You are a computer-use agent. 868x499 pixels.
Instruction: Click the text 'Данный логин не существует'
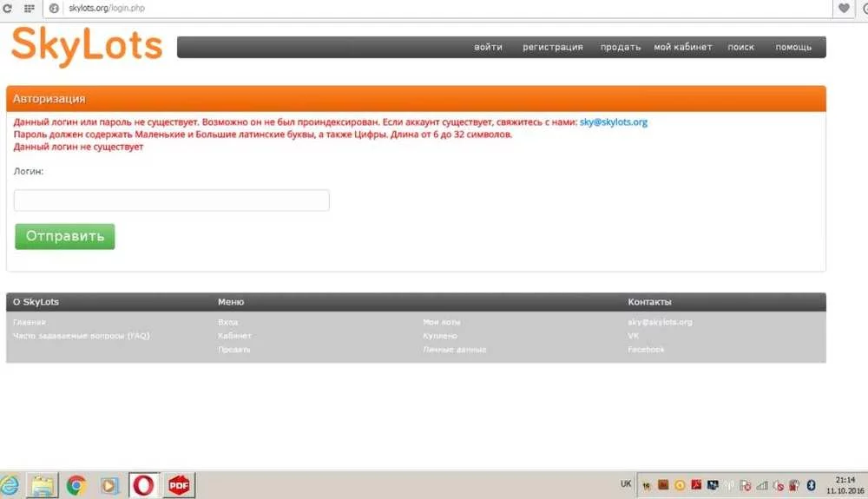coord(78,148)
